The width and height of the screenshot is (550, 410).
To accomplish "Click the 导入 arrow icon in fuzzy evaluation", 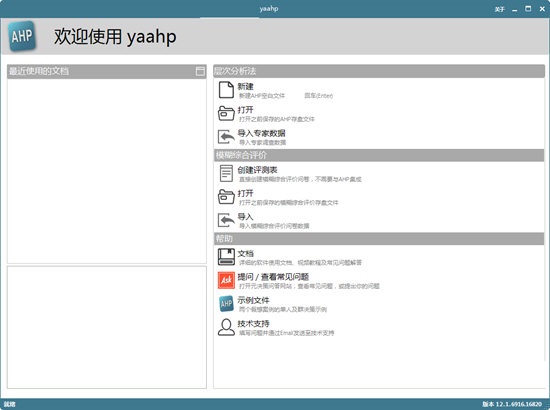I will [226, 220].
